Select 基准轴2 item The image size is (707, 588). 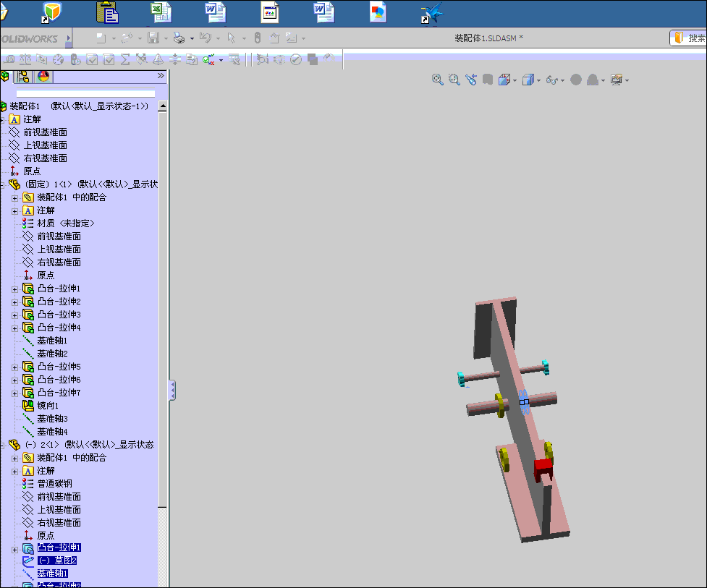click(x=52, y=354)
